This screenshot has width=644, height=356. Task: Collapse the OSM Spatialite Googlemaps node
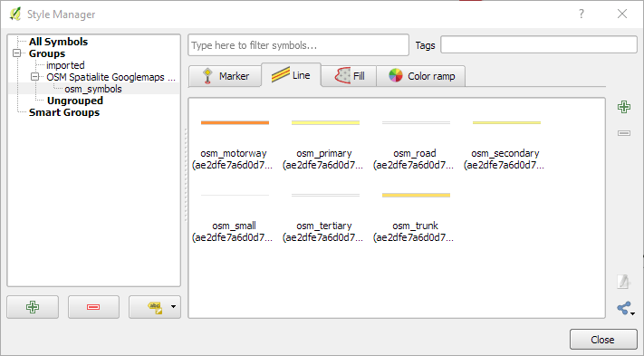[x=35, y=77]
